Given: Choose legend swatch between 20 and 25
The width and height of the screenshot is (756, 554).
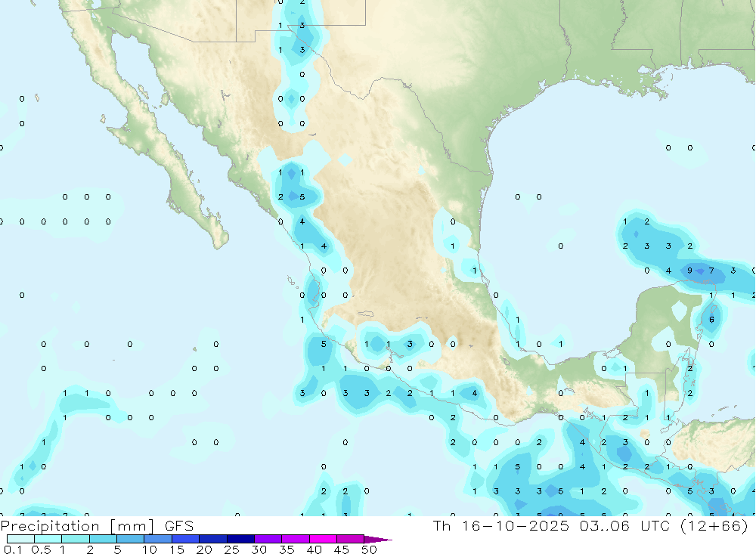Looking at the screenshot, I should click(x=213, y=539).
